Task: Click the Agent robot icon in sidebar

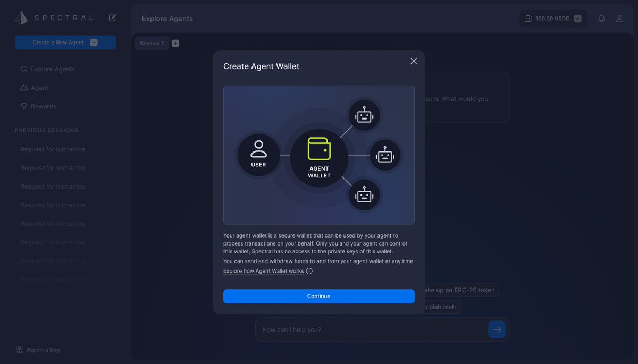Action: (x=24, y=88)
